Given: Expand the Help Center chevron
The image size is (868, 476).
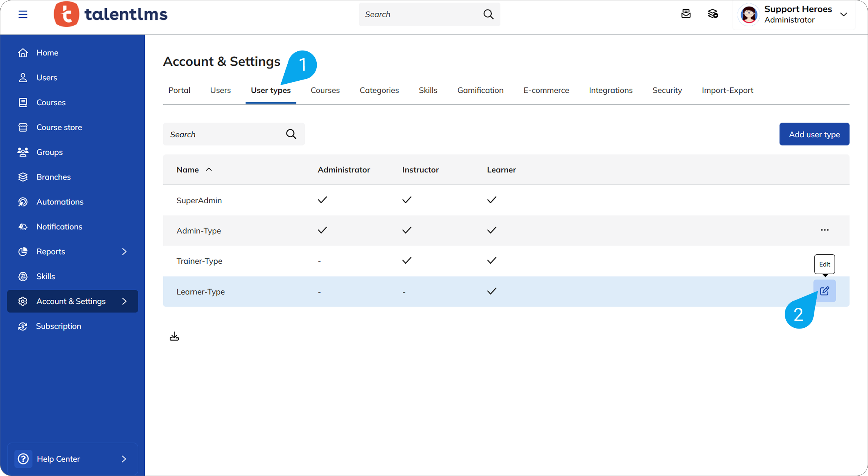Looking at the screenshot, I should 124,459.
